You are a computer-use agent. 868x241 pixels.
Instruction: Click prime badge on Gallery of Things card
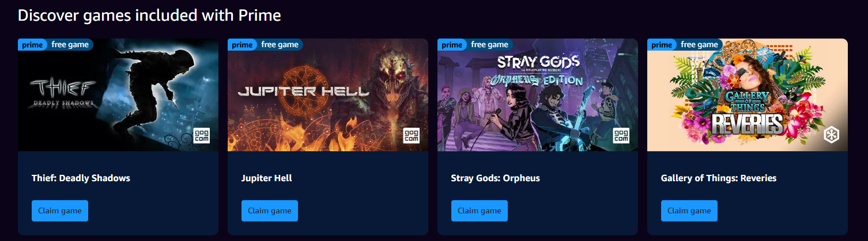coord(662,44)
